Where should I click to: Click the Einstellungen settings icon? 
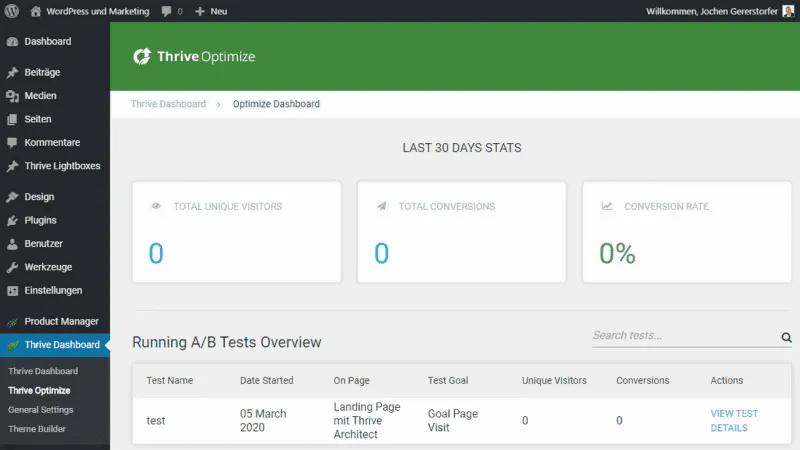click(12, 291)
